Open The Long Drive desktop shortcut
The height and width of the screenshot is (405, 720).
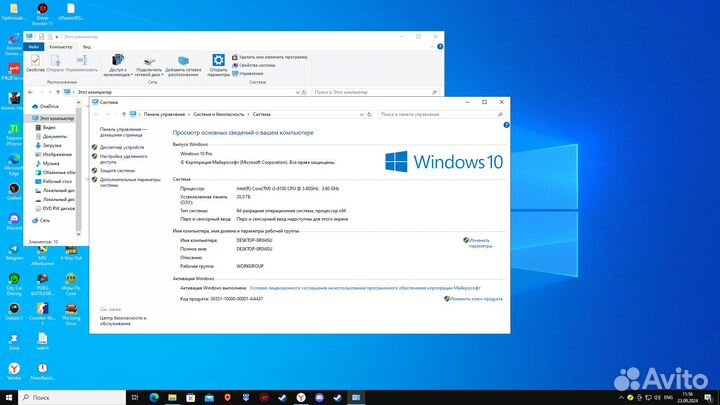click(71, 315)
